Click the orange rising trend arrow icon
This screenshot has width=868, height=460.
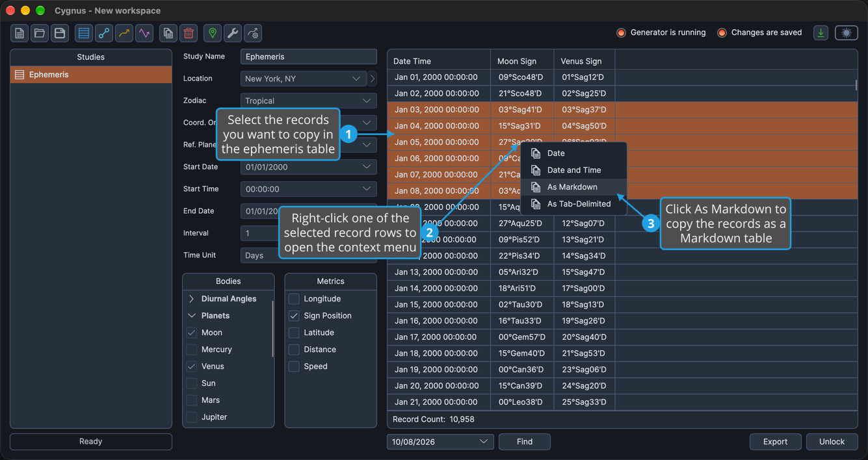tap(124, 33)
